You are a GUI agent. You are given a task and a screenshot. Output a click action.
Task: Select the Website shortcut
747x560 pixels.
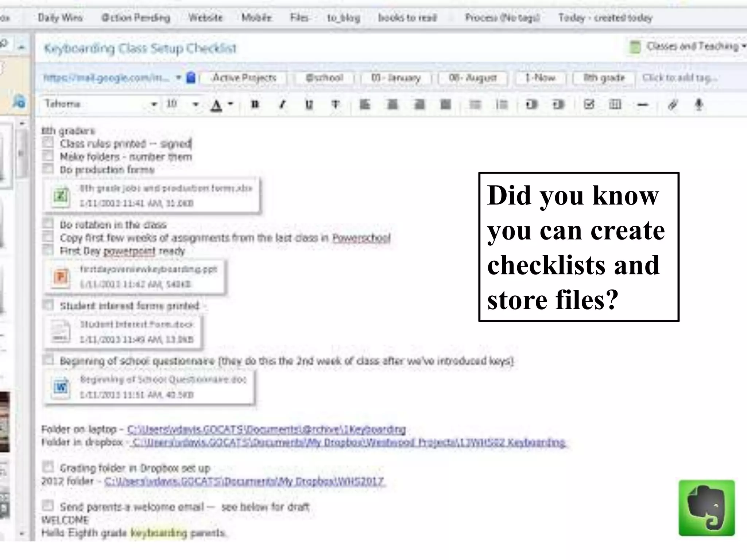(205, 17)
